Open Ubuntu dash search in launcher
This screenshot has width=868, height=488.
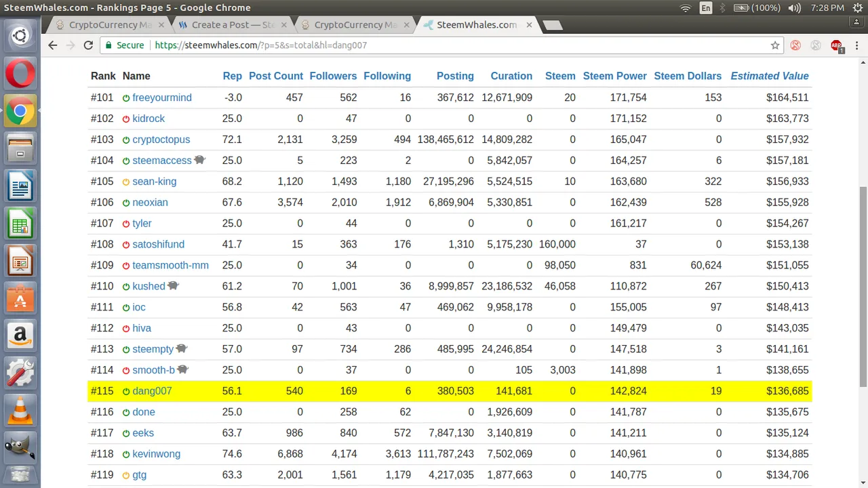(20, 36)
